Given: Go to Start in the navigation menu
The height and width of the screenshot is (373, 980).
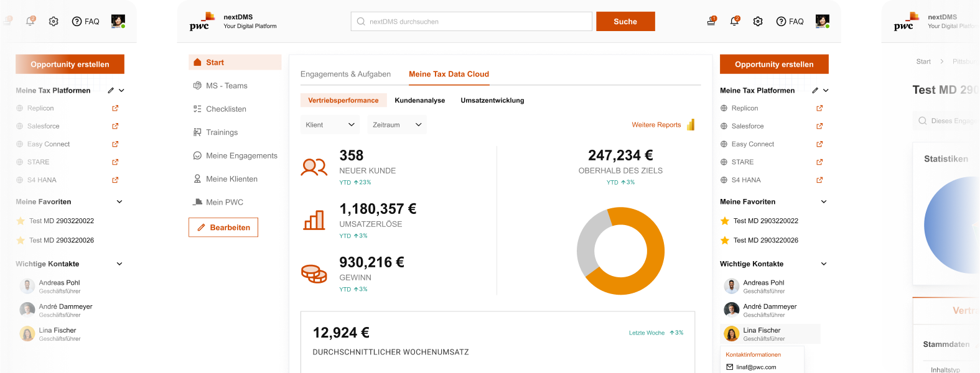Looking at the screenshot, I should (x=235, y=62).
